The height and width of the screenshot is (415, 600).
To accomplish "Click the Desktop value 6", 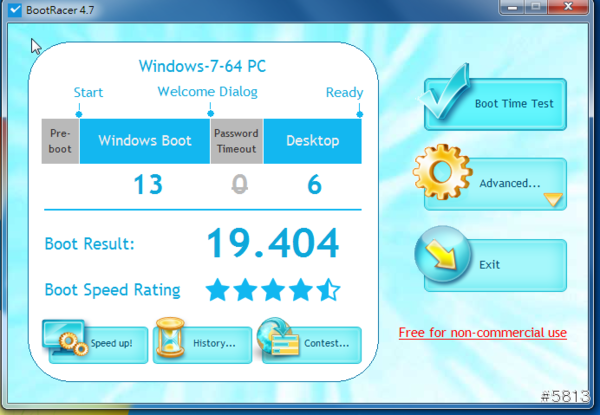I will pyautogui.click(x=315, y=184).
